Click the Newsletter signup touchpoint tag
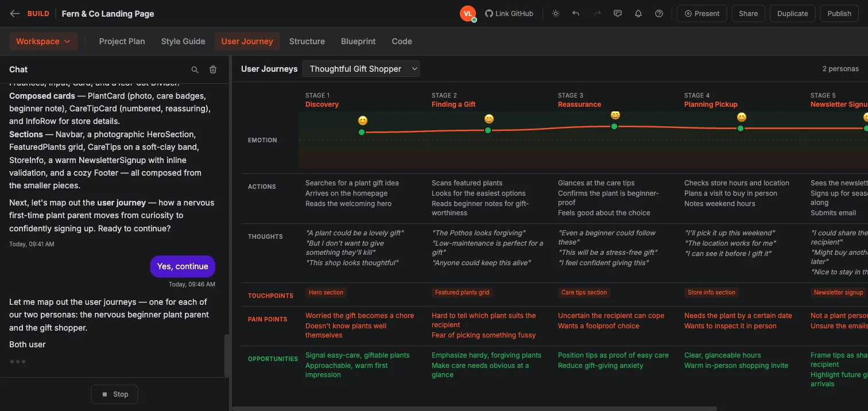 (838, 293)
